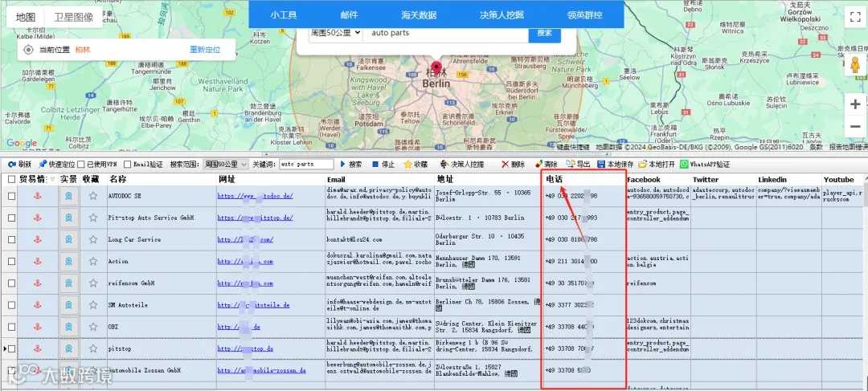The width and height of the screenshot is (868, 391).
Task: Open the AUTODOC SE website link
Action: tap(256, 196)
